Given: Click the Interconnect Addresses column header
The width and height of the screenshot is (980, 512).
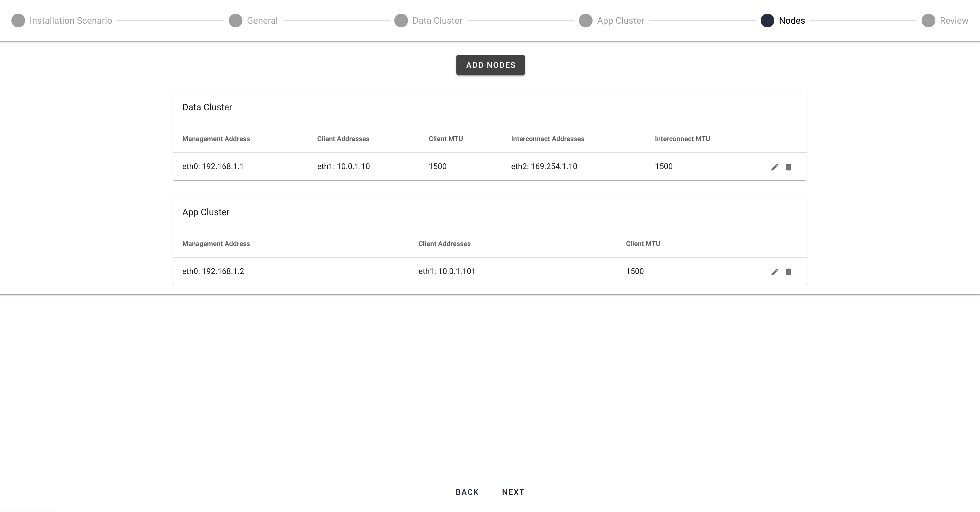Looking at the screenshot, I should [548, 139].
